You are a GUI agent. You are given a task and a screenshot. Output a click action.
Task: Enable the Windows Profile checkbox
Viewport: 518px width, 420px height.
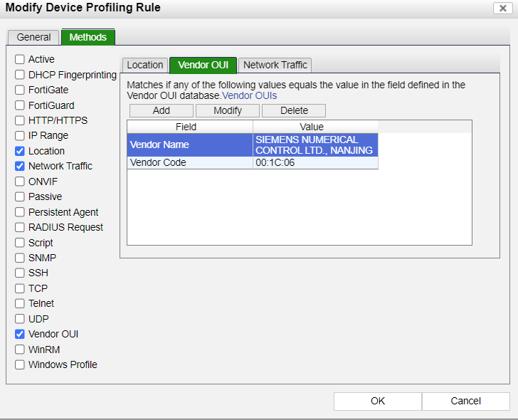(x=20, y=364)
